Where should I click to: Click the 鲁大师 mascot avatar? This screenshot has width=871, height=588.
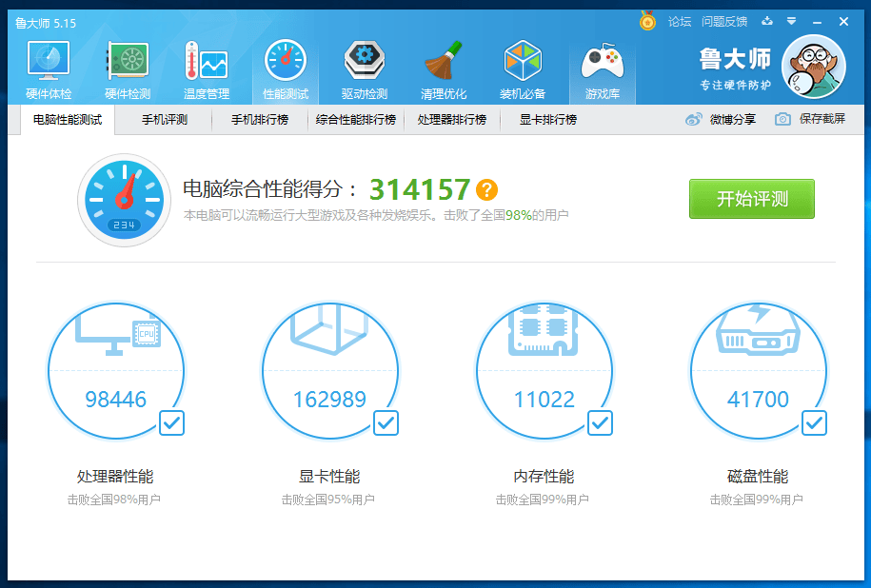pos(814,67)
